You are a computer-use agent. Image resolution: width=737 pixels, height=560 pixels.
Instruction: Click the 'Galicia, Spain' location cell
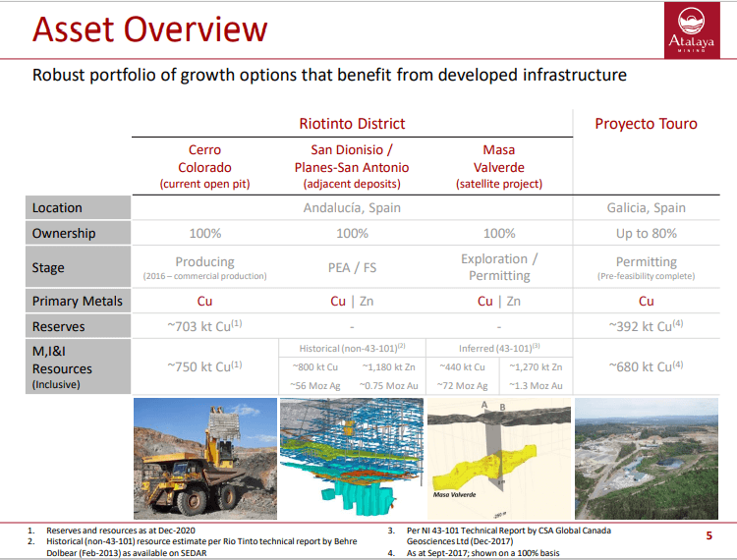(x=646, y=207)
